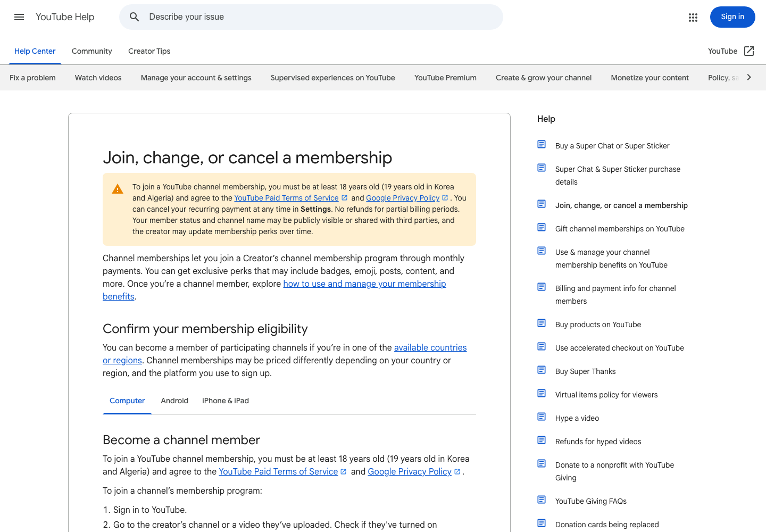Open the Creator Tips tab

point(149,51)
